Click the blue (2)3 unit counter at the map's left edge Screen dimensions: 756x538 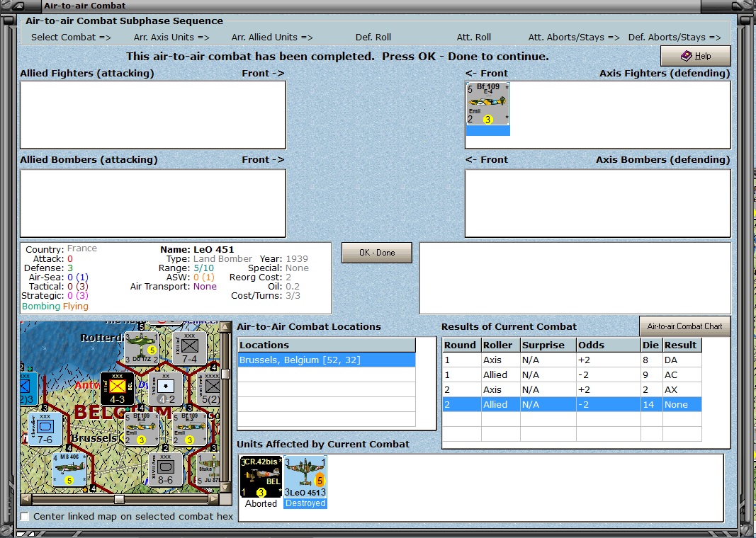(x=28, y=388)
